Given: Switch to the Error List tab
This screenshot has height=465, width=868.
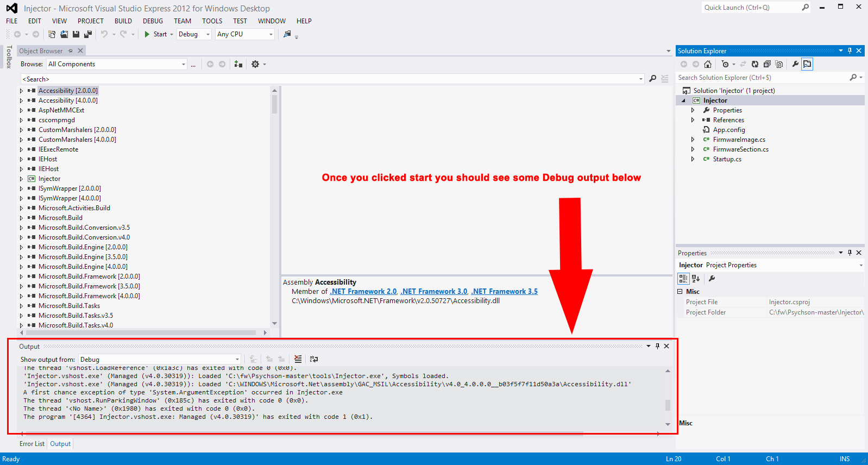Looking at the screenshot, I should tap(32, 444).
